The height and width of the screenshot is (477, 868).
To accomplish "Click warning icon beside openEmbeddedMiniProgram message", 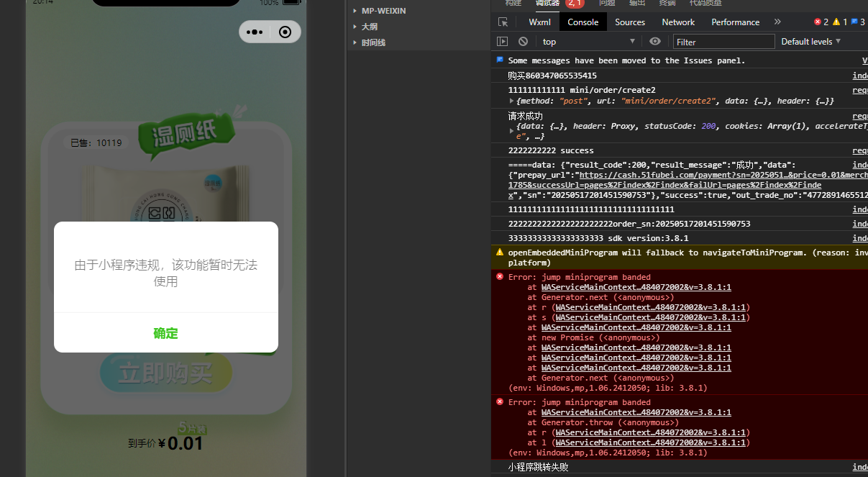I will click(500, 252).
